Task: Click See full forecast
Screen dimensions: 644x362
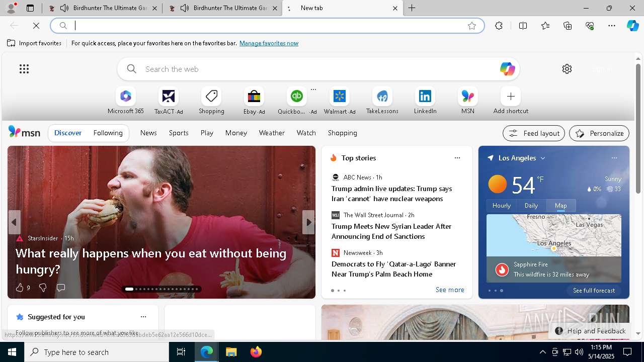Action: click(594, 291)
